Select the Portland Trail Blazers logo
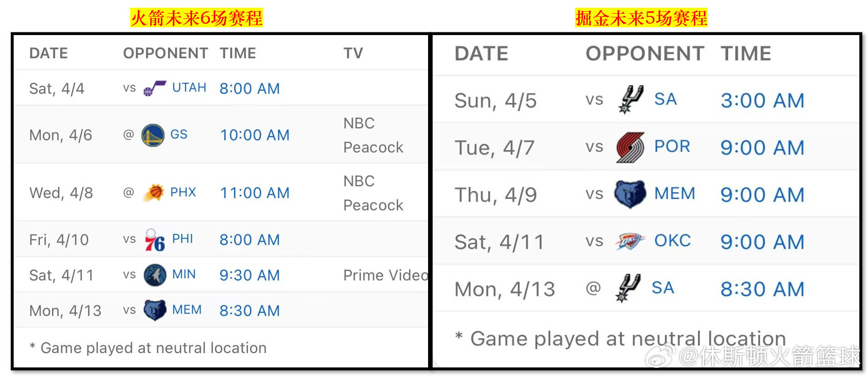 coord(630,148)
